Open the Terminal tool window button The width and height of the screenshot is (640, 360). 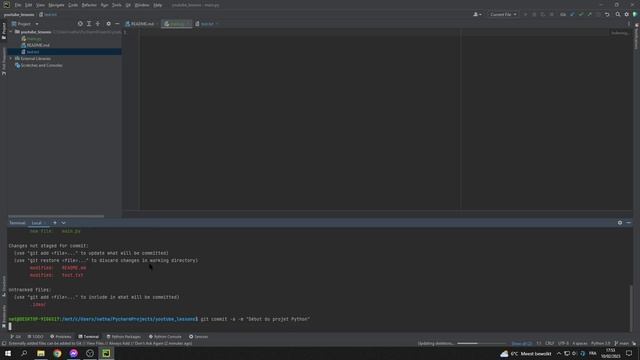89,337
